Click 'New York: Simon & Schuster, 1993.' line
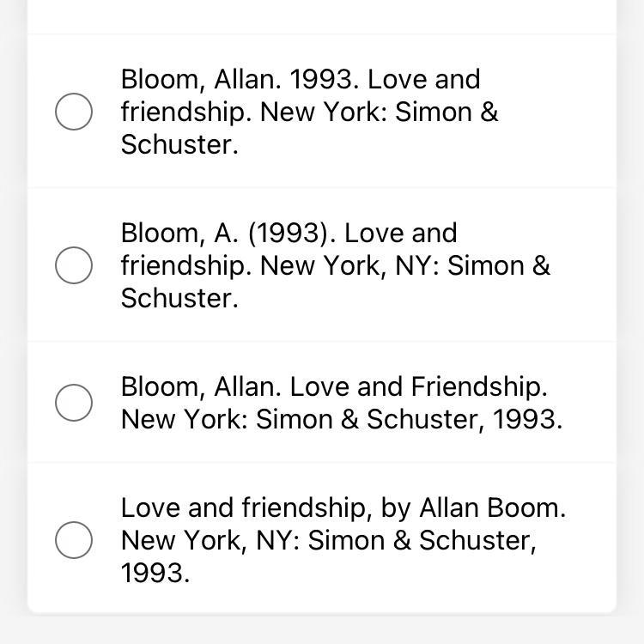The image size is (644, 644). coord(342,420)
